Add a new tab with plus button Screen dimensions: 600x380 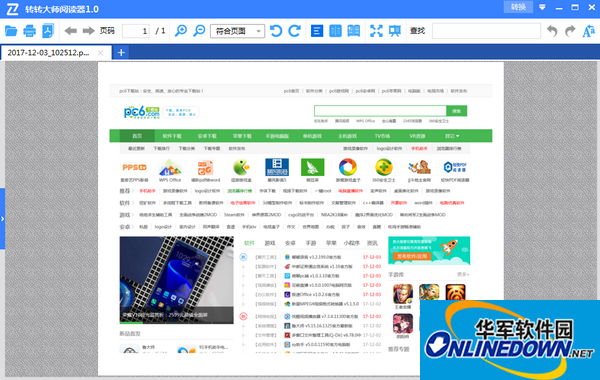[x=121, y=52]
